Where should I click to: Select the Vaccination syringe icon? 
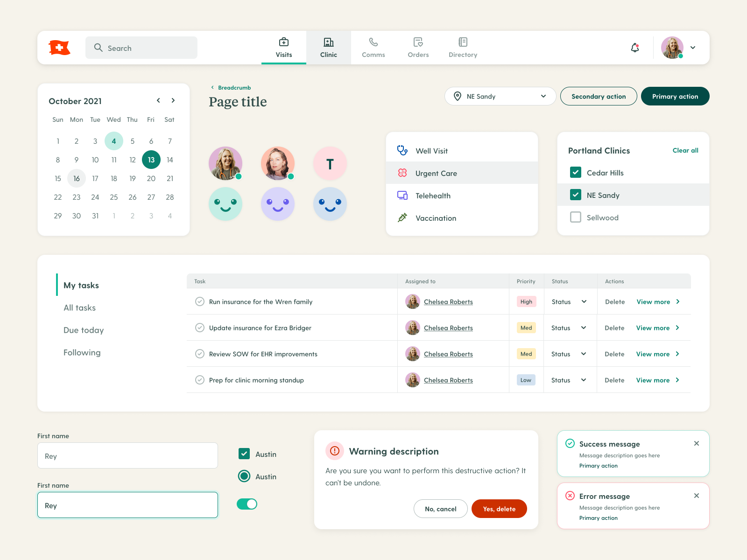(x=402, y=217)
